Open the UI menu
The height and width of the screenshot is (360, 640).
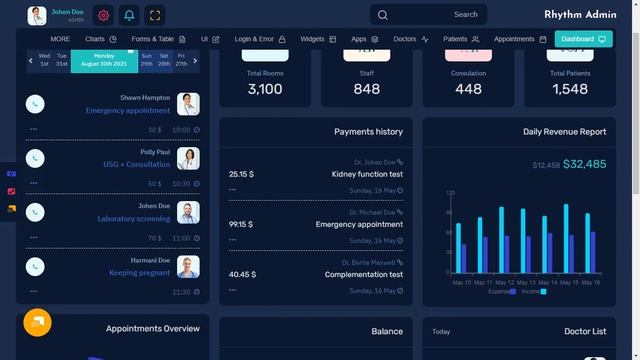210,39
